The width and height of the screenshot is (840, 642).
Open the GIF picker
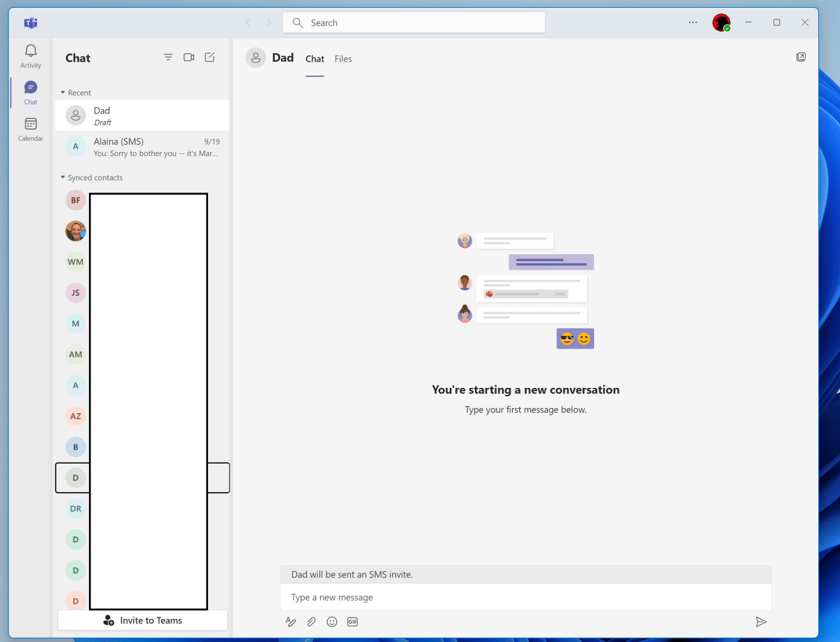(352, 622)
